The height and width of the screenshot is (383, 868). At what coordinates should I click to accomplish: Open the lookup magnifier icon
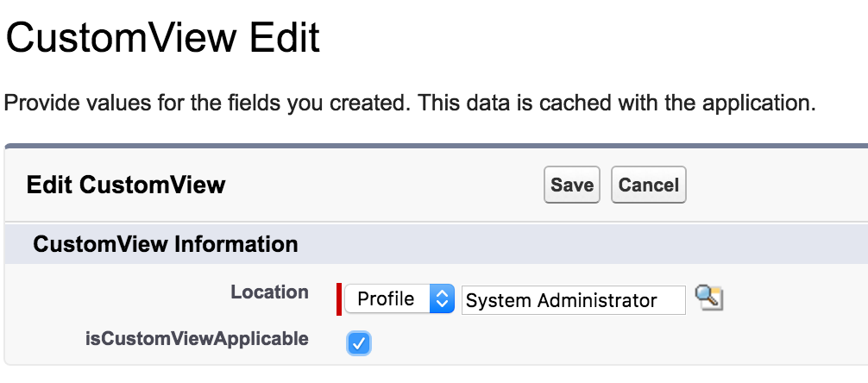[x=708, y=298]
